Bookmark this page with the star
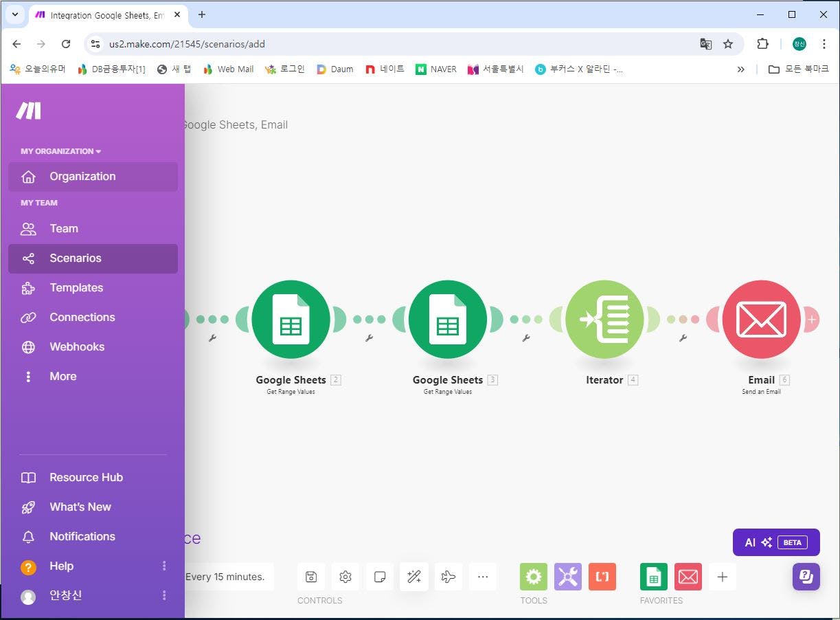 728,44
